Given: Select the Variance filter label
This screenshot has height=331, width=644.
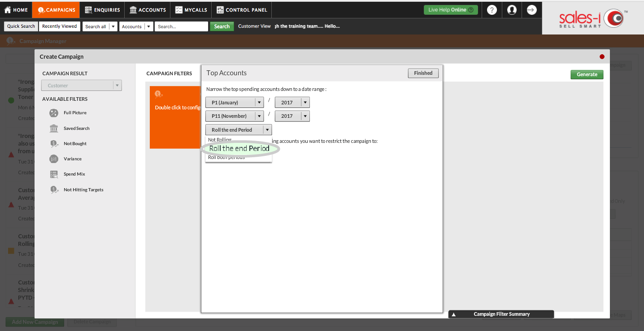Looking at the screenshot, I should click(x=73, y=159).
